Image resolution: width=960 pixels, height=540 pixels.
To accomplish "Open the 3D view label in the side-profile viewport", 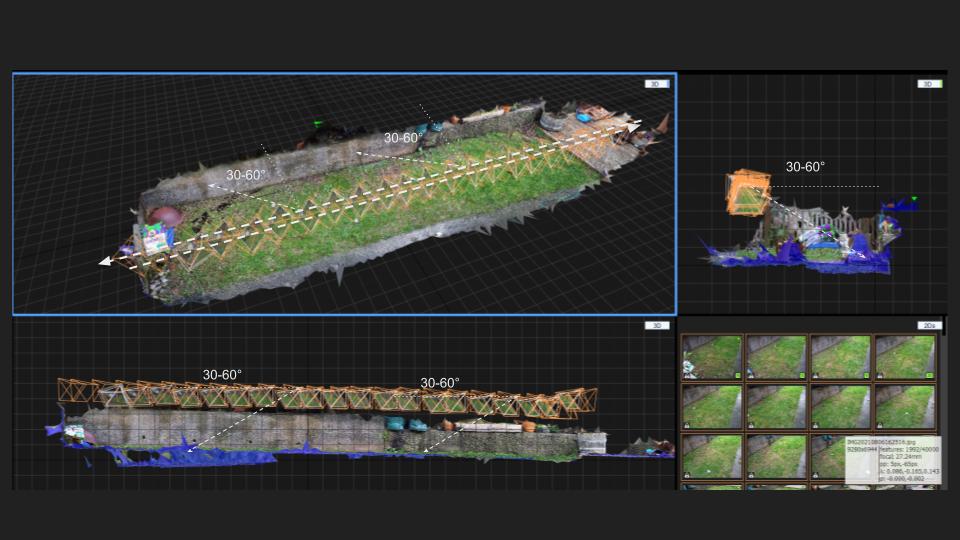I will [929, 84].
